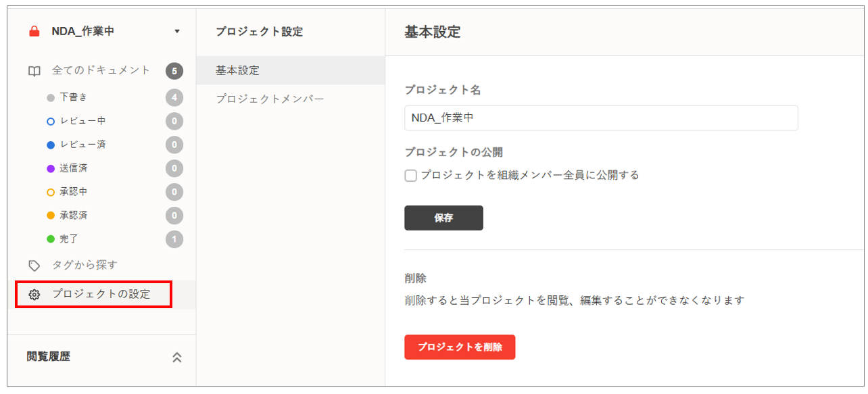Open the NDA_作業中 project dropdown arrow
Image resolution: width=868 pixels, height=394 pixels.
pyautogui.click(x=177, y=32)
